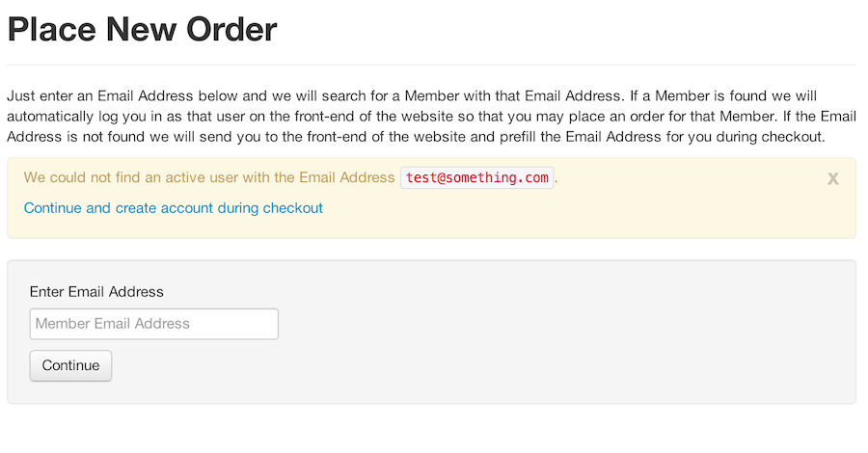This screenshot has width=868, height=453.
Task: Open Continue and create account during checkout link
Action: [x=174, y=208]
